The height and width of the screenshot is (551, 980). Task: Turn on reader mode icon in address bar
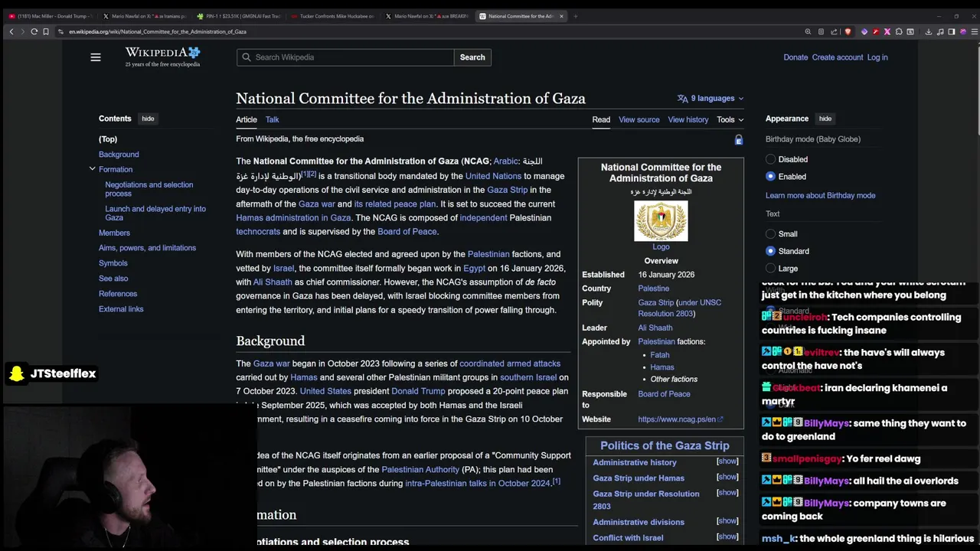click(821, 31)
